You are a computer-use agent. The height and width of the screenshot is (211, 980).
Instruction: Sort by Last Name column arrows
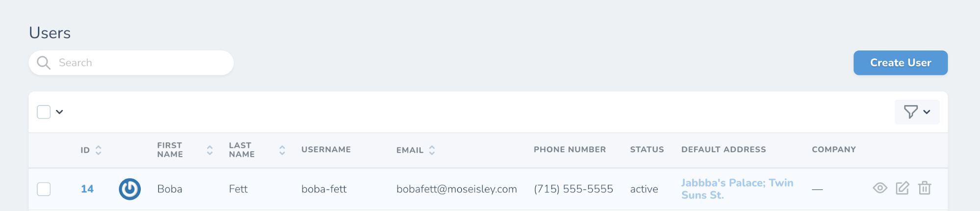(282, 150)
